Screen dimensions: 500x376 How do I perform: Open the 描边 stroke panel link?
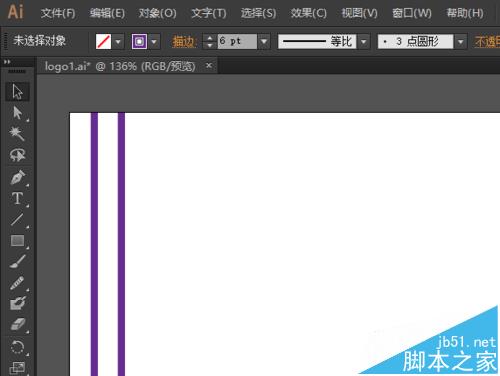tap(184, 42)
